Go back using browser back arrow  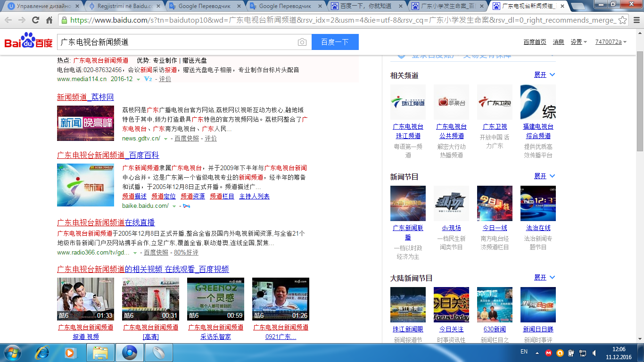point(8,20)
